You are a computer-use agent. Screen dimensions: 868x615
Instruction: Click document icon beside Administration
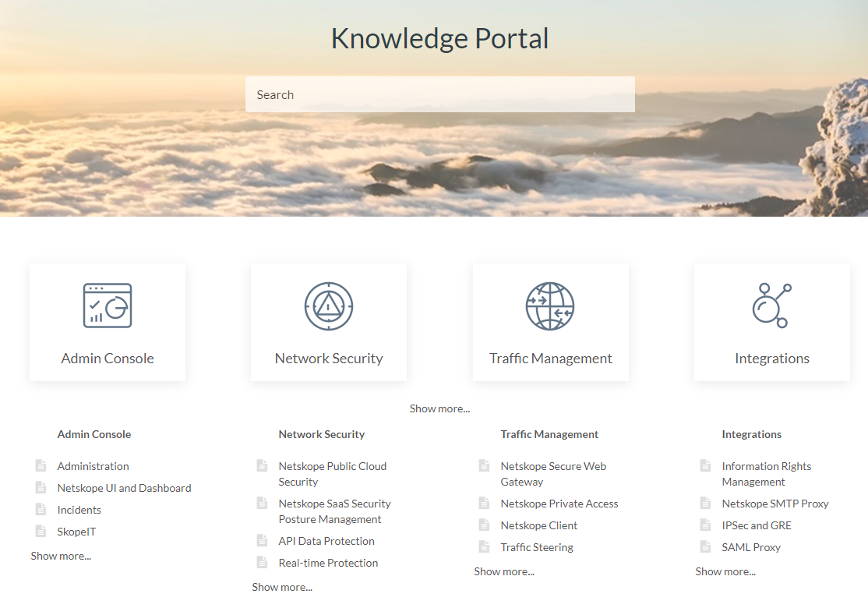(41, 465)
